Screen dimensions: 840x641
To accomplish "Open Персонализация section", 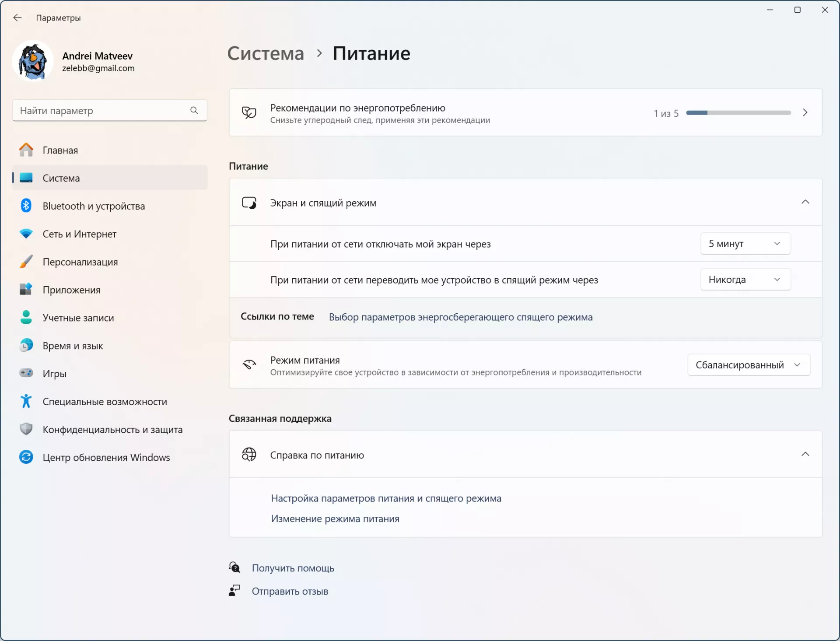I will click(110, 262).
